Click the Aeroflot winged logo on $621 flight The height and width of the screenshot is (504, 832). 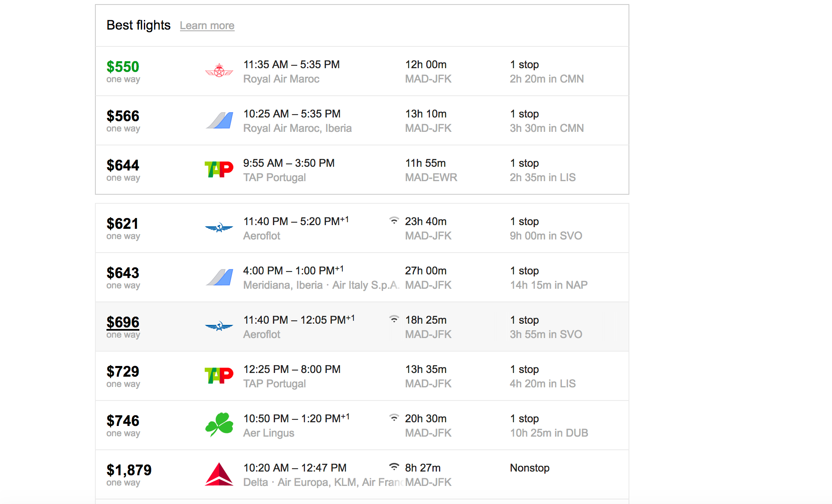pyautogui.click(x=219, y=227)
